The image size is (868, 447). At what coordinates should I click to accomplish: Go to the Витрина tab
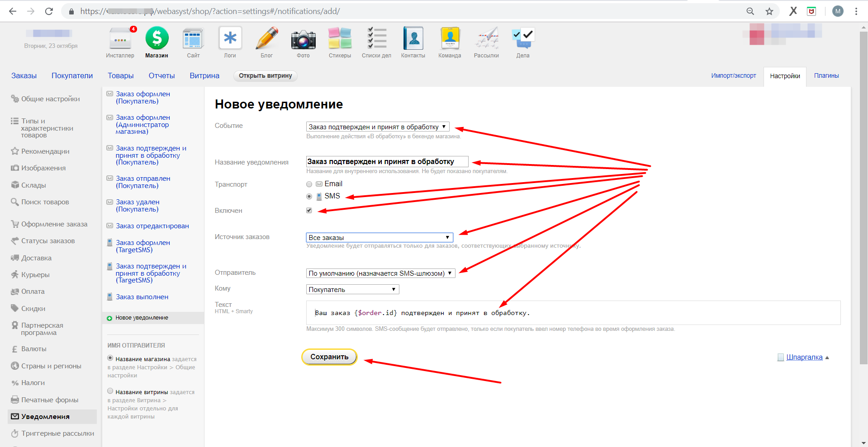click(x=204, y=76)
